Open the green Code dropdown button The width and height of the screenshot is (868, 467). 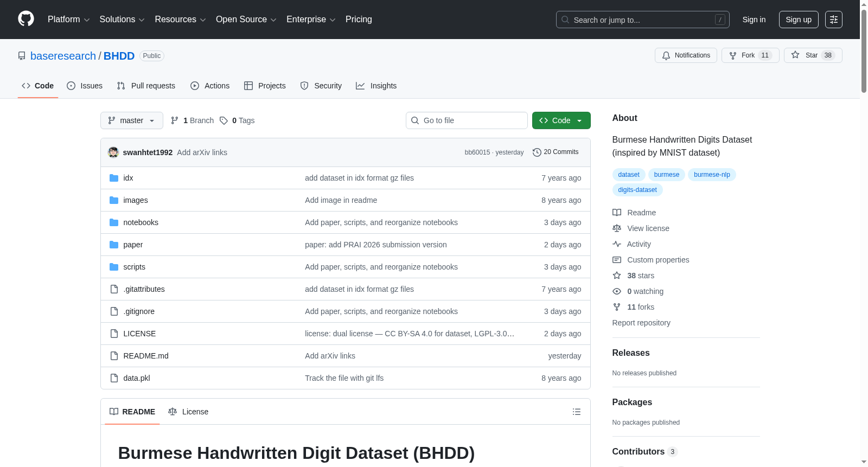[561, 120]
